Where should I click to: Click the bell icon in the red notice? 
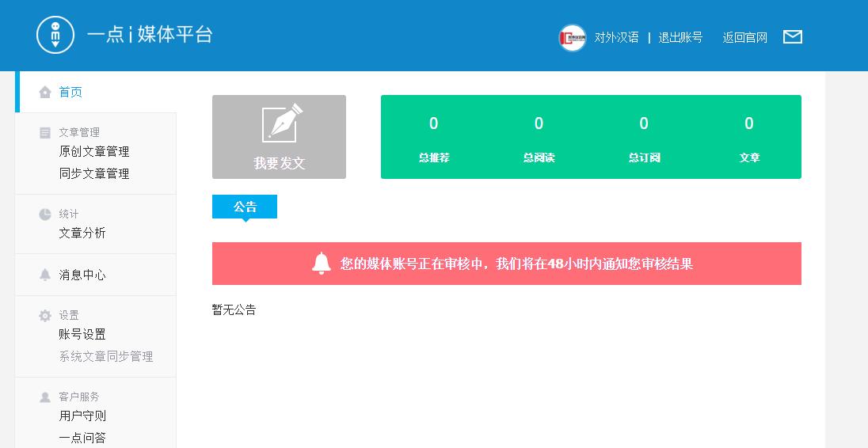click(x=321, y=264)
